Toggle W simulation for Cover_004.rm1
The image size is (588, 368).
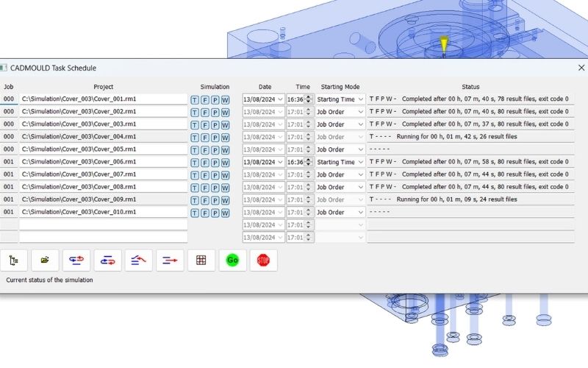(225, 138)
